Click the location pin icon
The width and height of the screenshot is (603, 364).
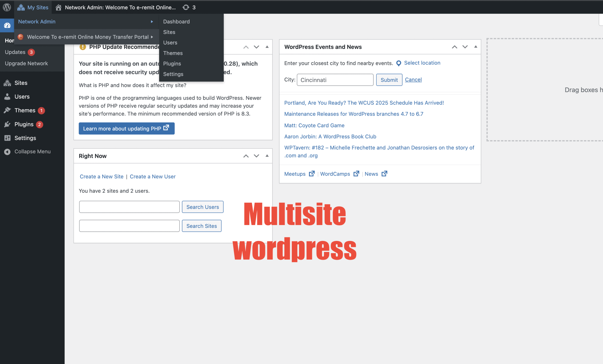[x=398, y=63]
